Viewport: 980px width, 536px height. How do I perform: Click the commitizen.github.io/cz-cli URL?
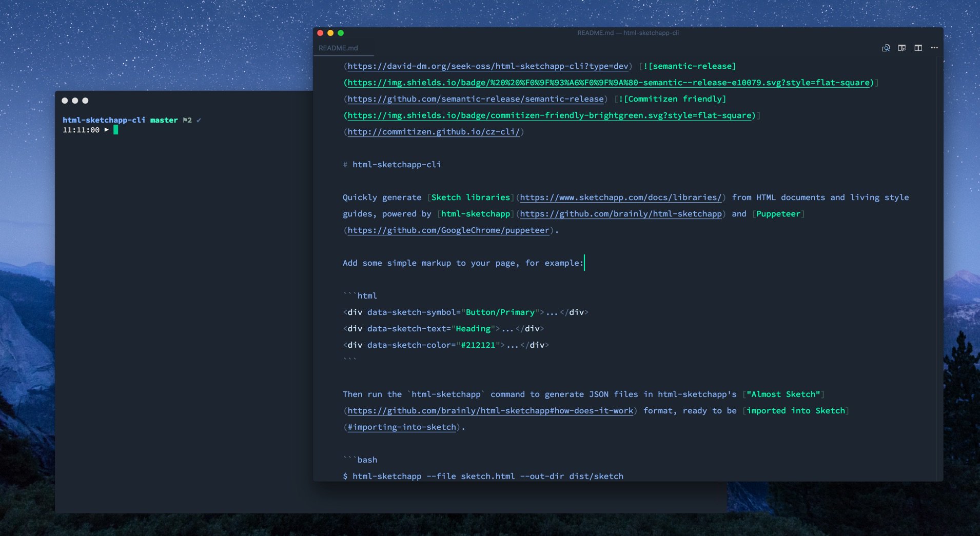pos(434,132)
